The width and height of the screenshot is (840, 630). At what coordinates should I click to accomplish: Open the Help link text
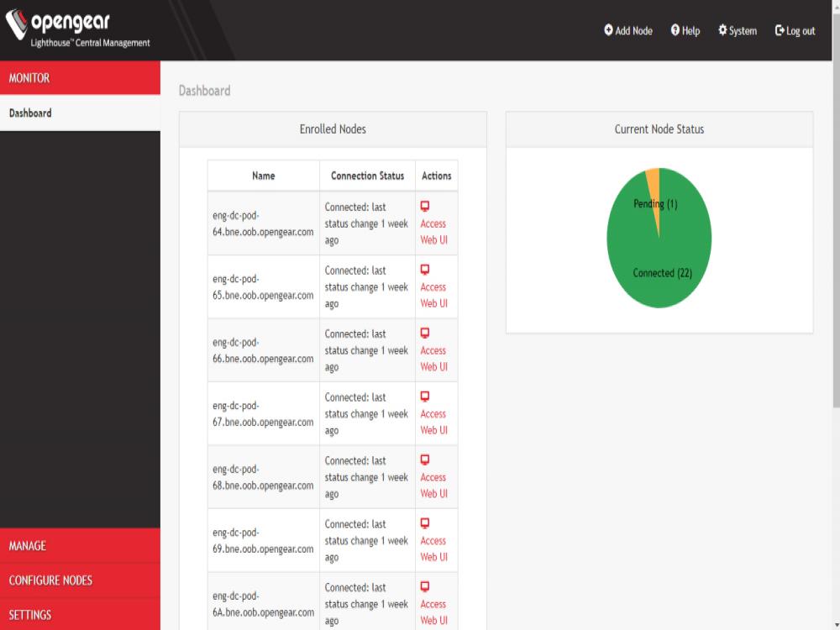point(690,31)
